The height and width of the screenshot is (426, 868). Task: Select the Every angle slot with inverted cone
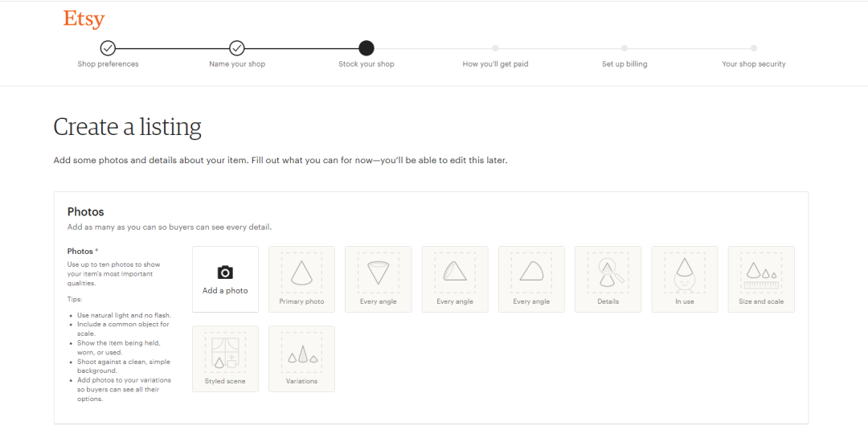(x=378, y=279)
